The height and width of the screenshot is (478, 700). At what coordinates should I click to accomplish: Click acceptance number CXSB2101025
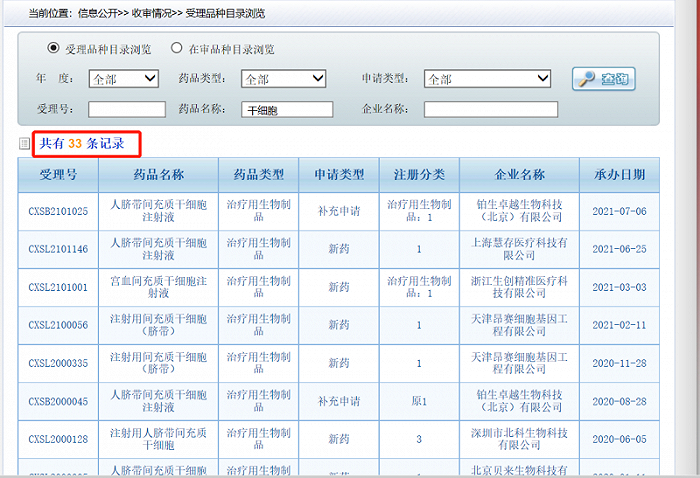58,211
